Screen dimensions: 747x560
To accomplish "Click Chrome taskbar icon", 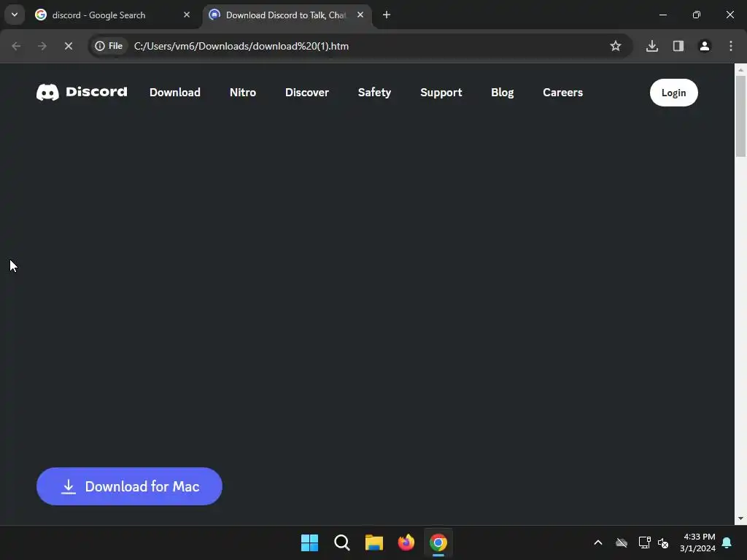I will [438, 542].
